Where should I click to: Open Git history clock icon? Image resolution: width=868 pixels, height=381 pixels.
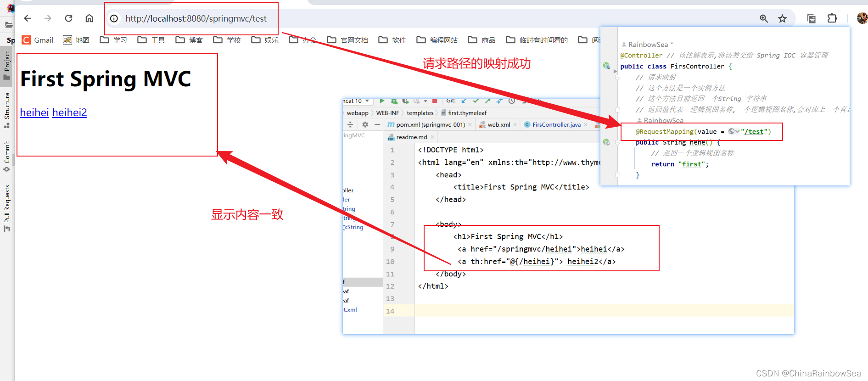(512, 101)
